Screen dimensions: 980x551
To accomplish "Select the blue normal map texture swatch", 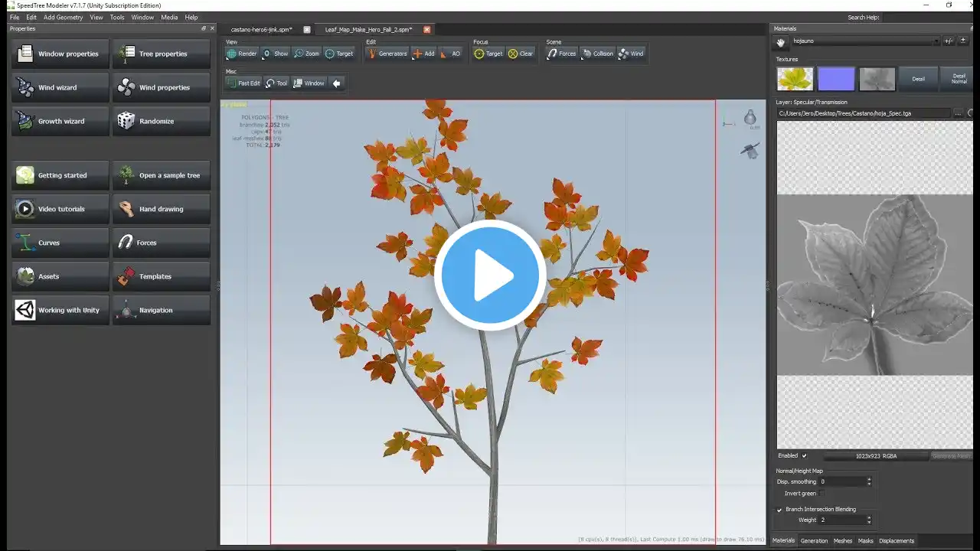I will point(836,79).
